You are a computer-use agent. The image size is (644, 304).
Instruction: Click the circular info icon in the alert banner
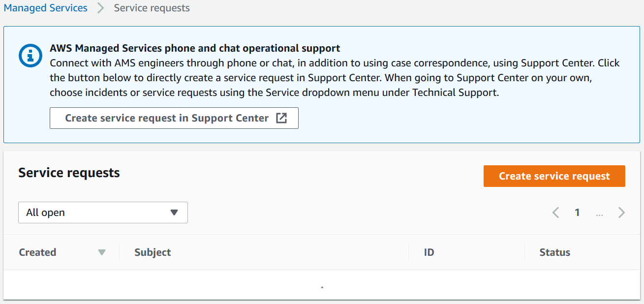[x=30, y=56]
